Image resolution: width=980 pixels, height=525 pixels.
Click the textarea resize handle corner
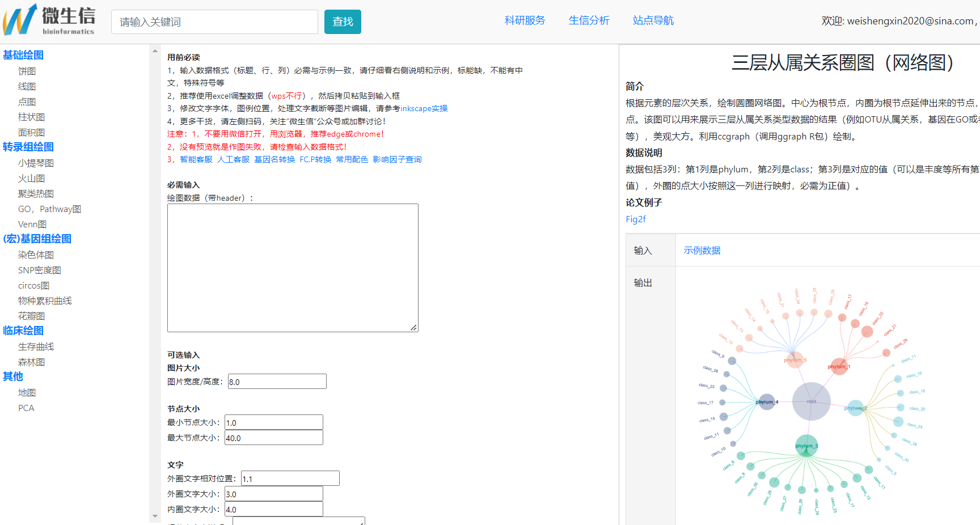[x=414, y=328]
